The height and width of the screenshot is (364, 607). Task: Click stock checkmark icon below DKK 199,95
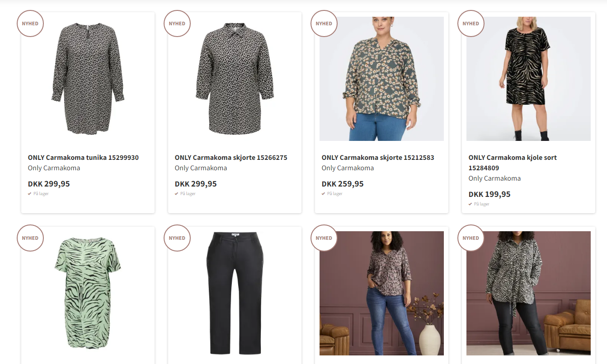pyautogui.click(x=471, y=204)
